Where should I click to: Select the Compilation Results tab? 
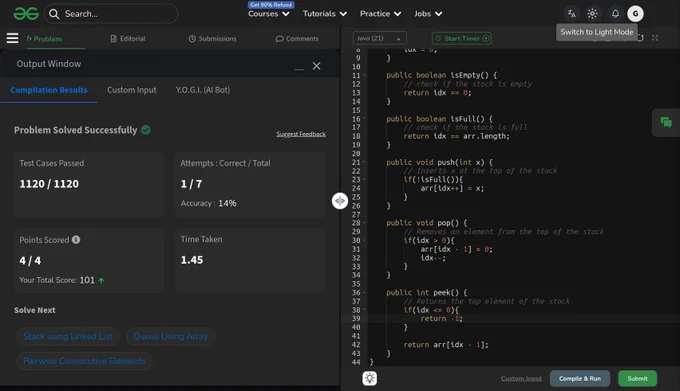coord(49,90)
